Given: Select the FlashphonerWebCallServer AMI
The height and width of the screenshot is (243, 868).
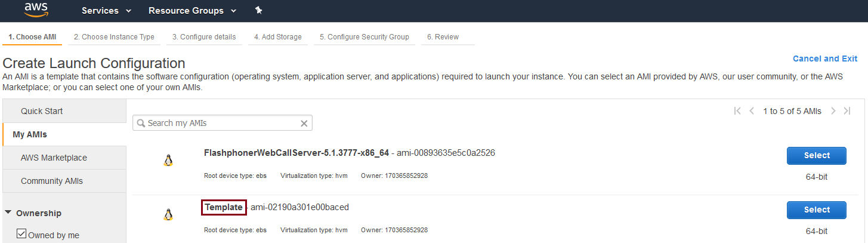Looking at the screenshot, I should (x=816, y=155).
